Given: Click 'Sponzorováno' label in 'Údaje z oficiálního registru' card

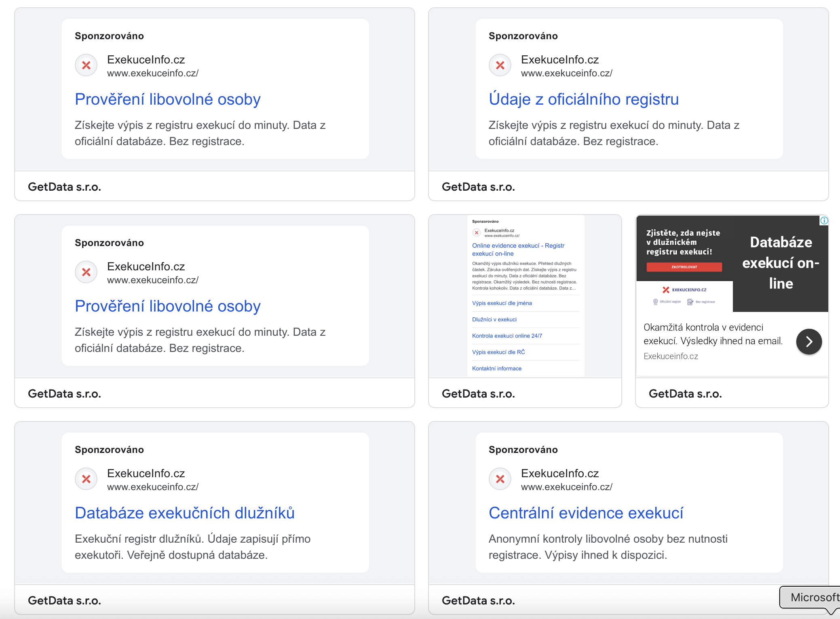Looking at the screenshot, I should [523, 36].
